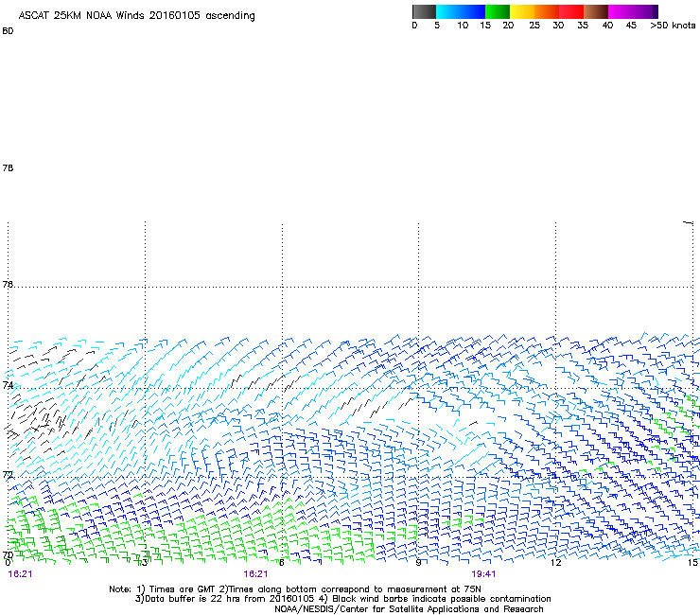The height and width of the screenshot is (615, 700).
Task: Click the legend scale number '25'
Action: tap(534, 26)
